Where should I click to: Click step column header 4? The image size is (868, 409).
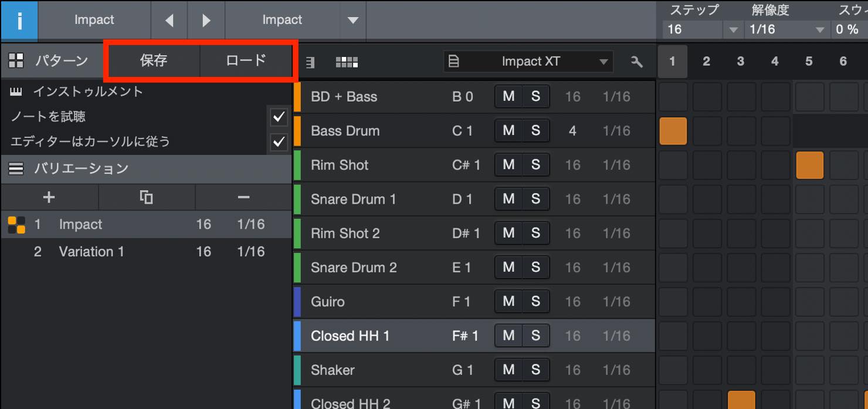[x=775, y=62]
